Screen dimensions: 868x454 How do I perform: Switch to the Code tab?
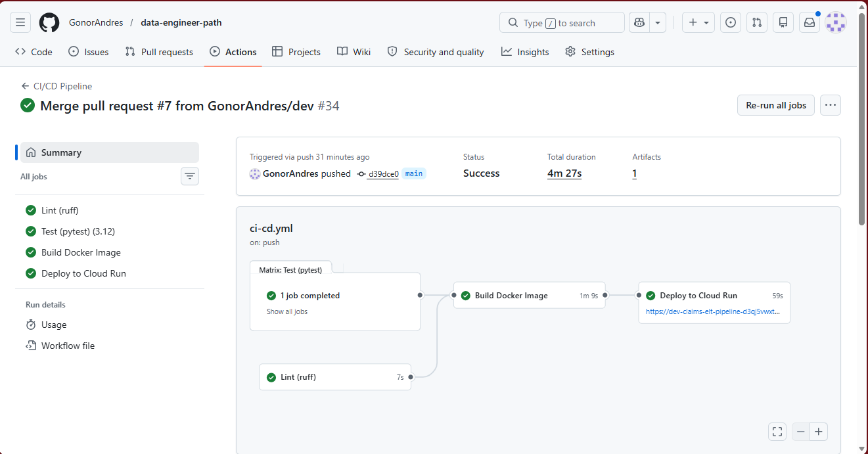click(34, 52)
